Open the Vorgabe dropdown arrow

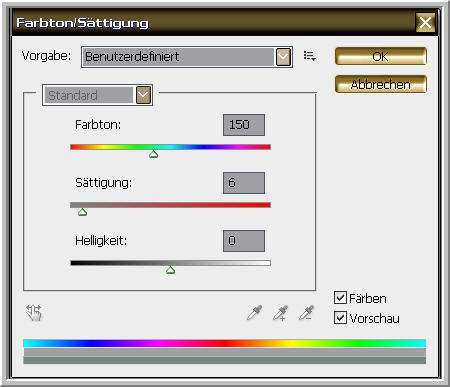[283, 57]
